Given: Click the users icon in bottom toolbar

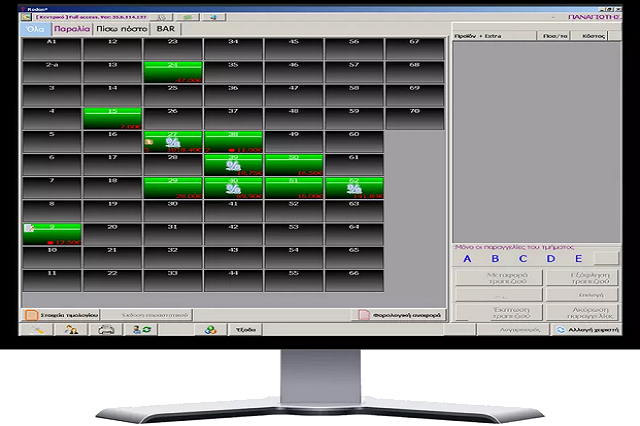Looking at the screenshot, I should click(72, 329).
